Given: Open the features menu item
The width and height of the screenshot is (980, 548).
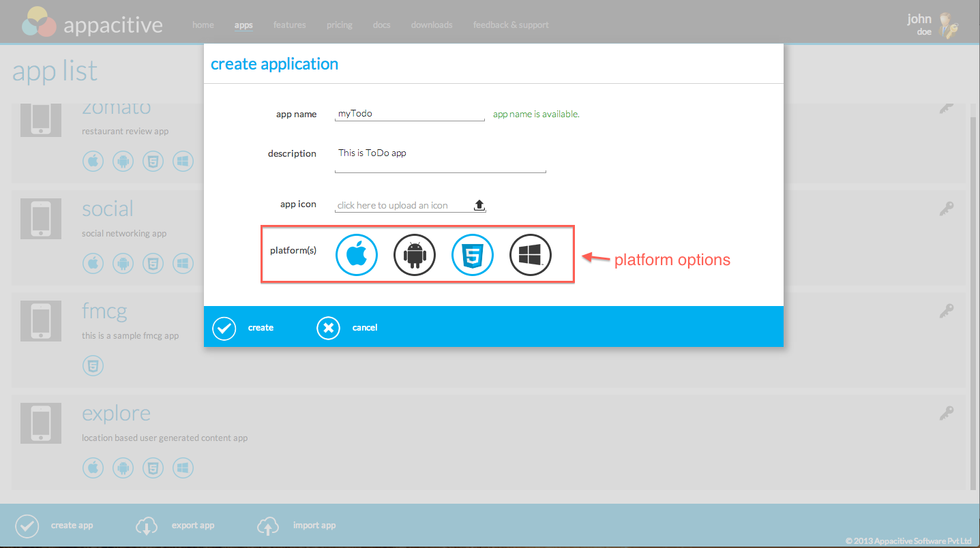Looking at the screenshot, I should point(290,25).
